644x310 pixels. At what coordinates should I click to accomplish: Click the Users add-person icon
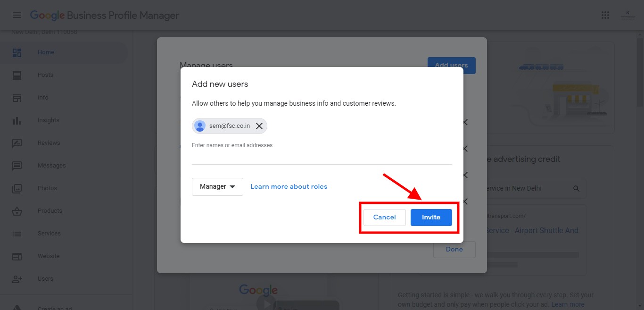pyautogui.click(x=17, y=279)
